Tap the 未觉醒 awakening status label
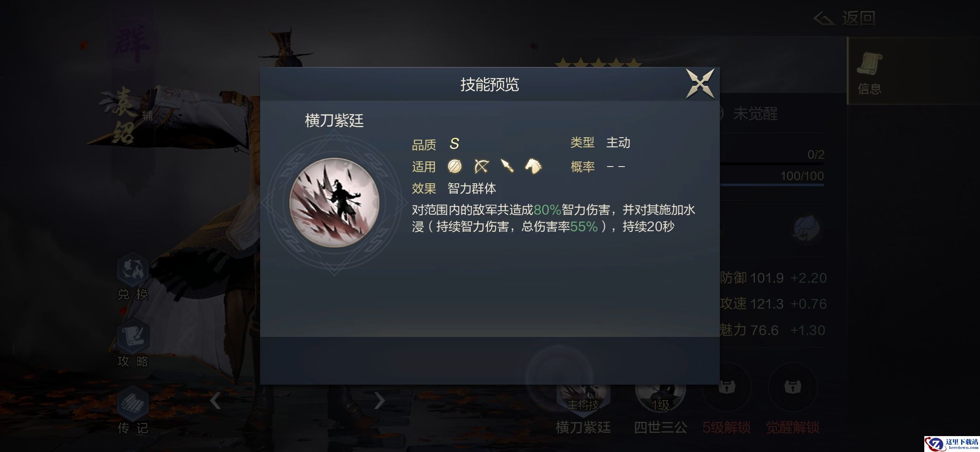 [x=755, y=114]
